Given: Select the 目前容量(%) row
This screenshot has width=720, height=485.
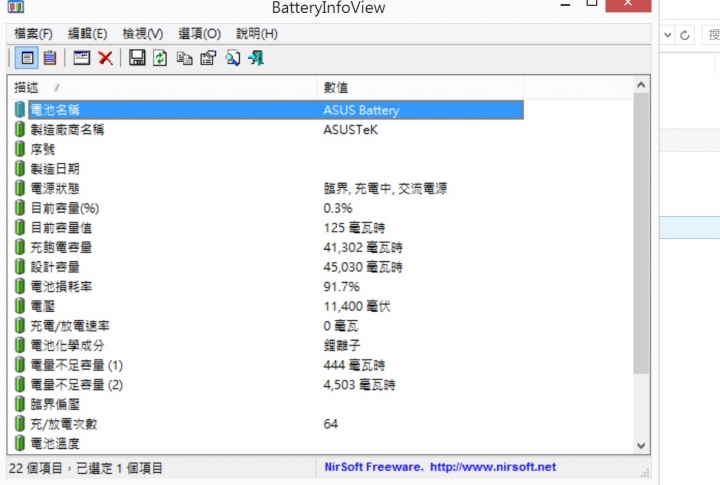Looking at the screenshot, I should point(269,208).
